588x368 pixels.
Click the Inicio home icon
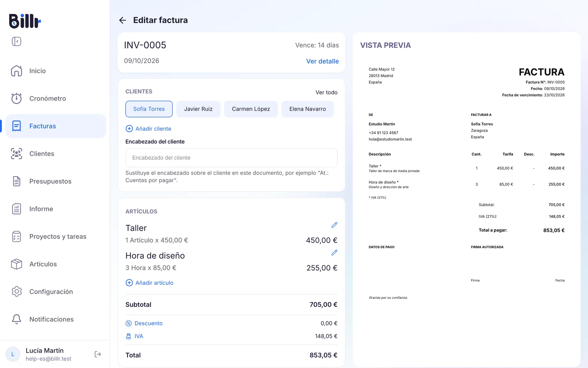point(17,71)
